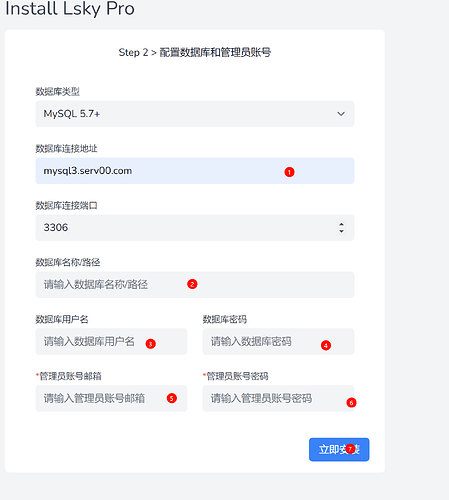
Task: Click the blue 立即安装 install button
Action: pos(339,450)
